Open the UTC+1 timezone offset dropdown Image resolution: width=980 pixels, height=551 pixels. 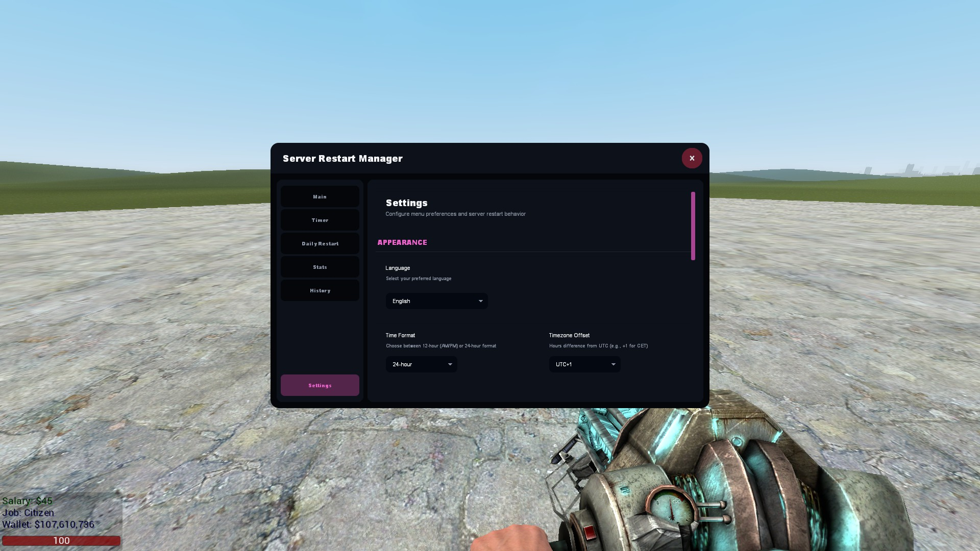585,364
